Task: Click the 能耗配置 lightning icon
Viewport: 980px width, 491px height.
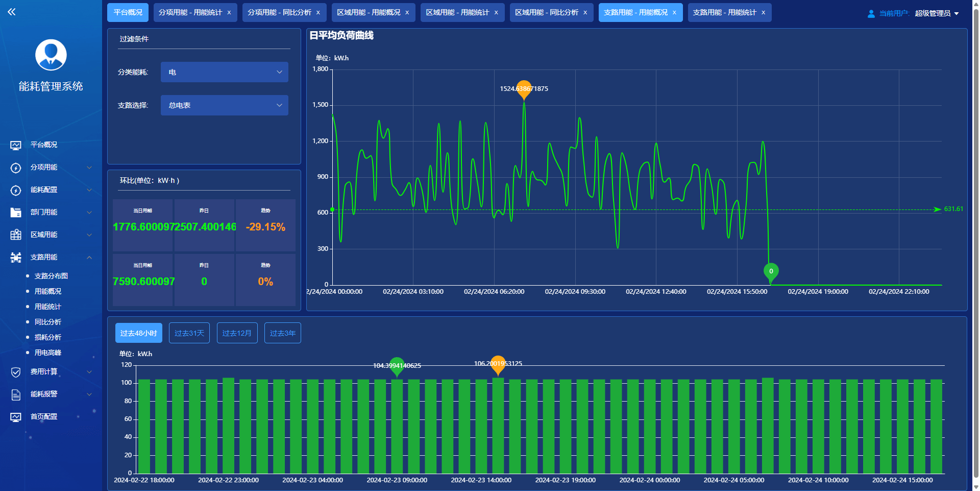Action: tap(16, 190)
